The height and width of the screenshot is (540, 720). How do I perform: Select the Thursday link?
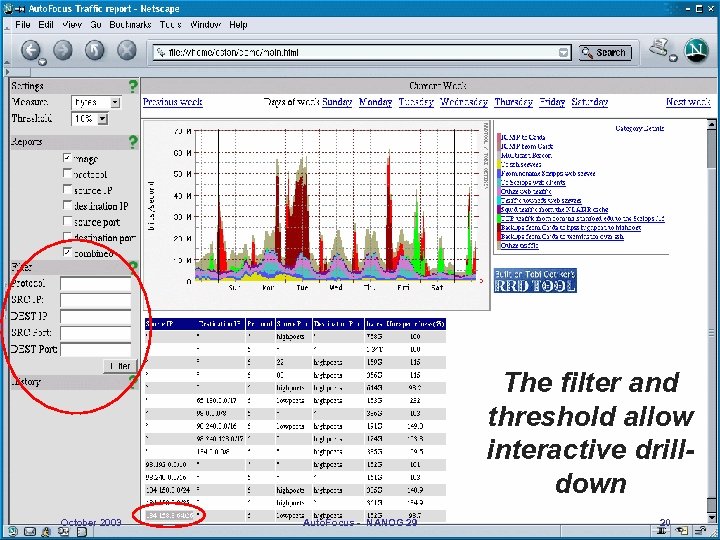(513, 102)
